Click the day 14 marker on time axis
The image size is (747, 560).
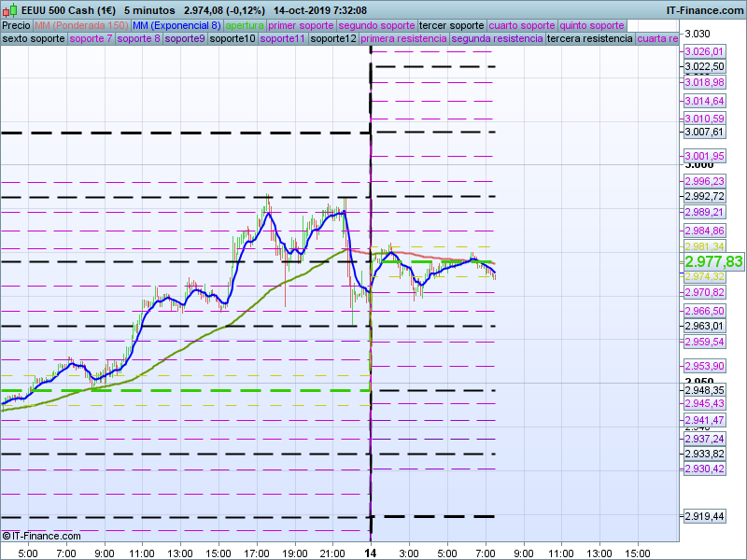[371, 553]
